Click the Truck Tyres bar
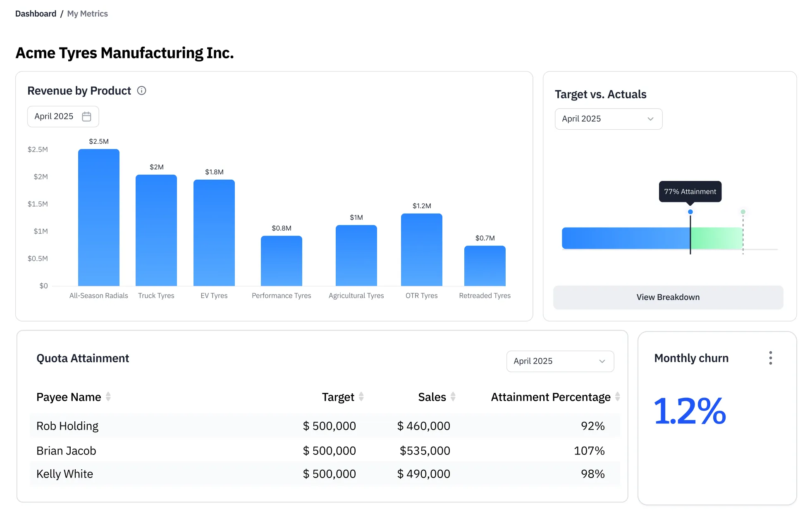The width and height of the screenshot is (812, 523). 156,230
